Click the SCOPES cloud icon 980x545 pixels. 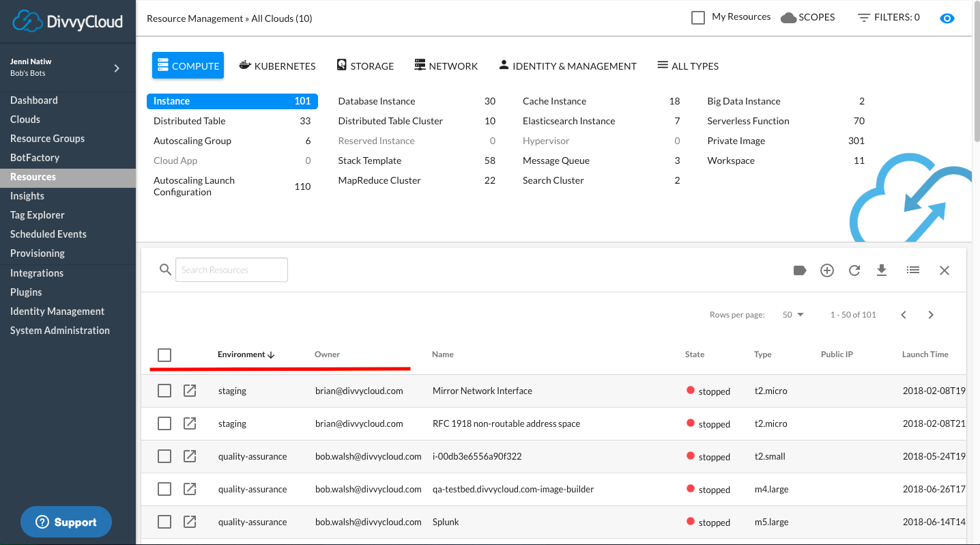pyautogui.click(x=788, y=18)
